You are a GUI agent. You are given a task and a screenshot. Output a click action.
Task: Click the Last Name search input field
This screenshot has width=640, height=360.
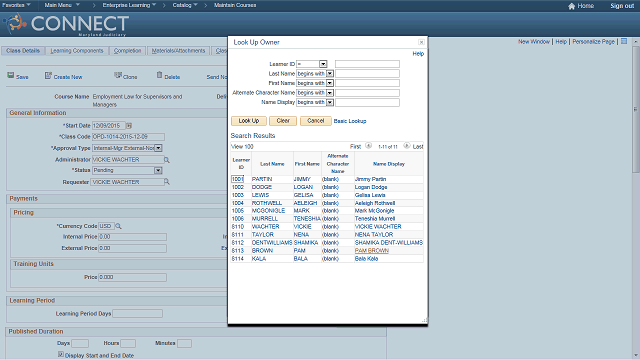(367, 73)
